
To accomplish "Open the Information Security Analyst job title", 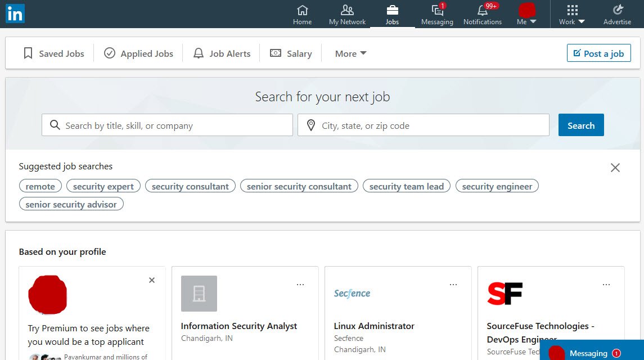I will click(239, 326).
